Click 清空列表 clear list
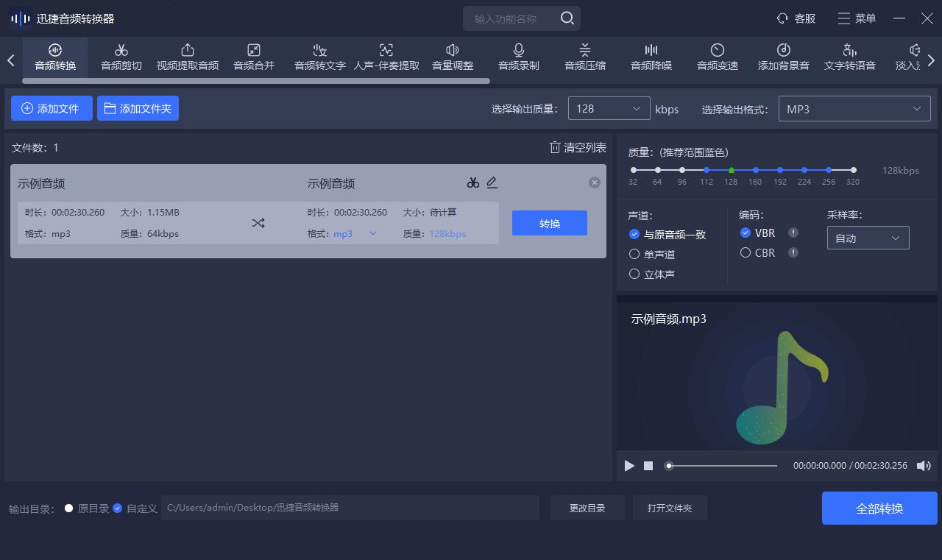The height and width of the screenshot is (560, 942). click(578, 148)
